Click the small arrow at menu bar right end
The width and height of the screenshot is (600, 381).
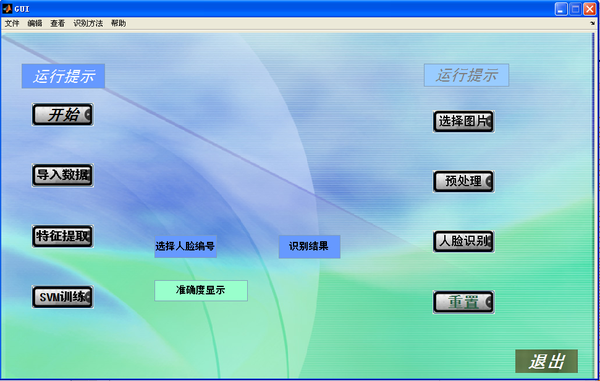593,23
